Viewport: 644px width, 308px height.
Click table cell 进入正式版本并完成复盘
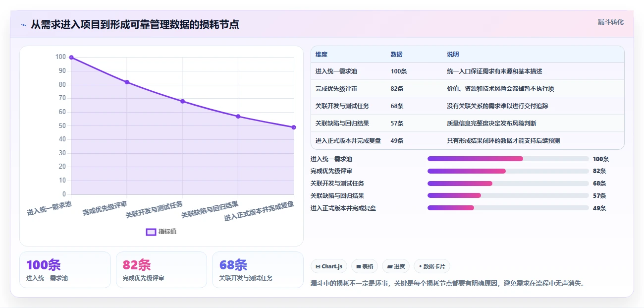(x=348, y=141)
